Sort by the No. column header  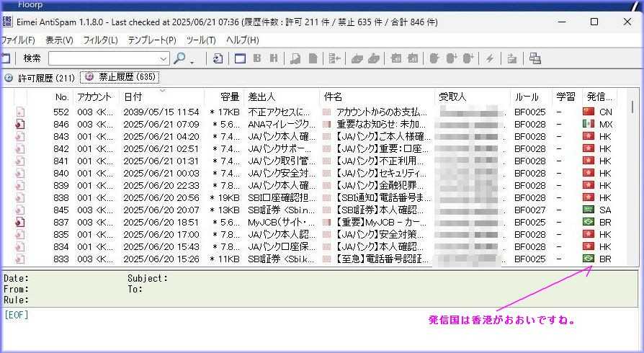[50, 97]
